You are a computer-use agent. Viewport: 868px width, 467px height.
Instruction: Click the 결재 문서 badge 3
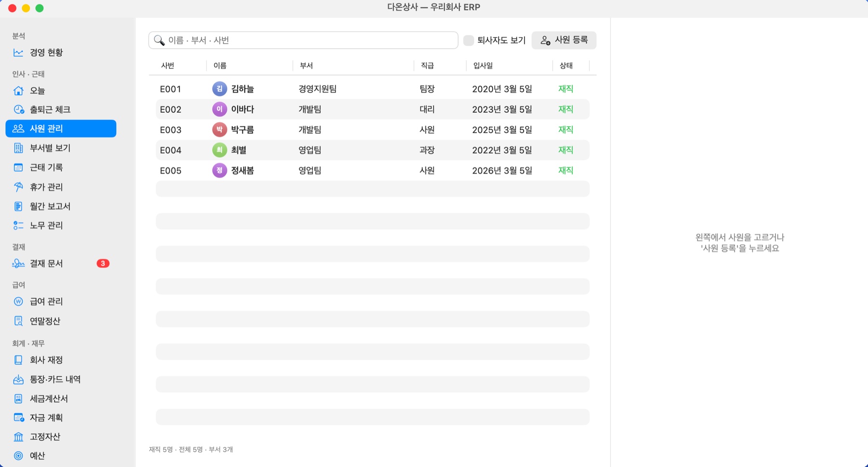tap(103, 264)
